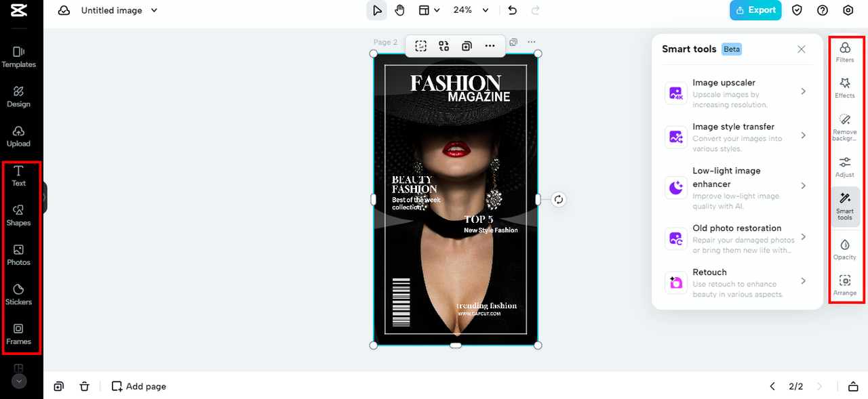Open the settings hexagon icon
The image size is (868, 399).
click(x=848, y=10)
